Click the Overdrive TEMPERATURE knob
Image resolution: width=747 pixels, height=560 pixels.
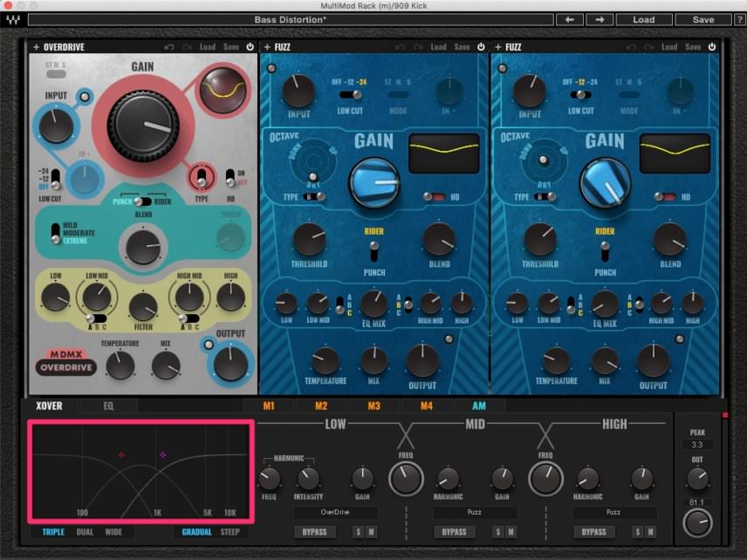pos(120,365)
